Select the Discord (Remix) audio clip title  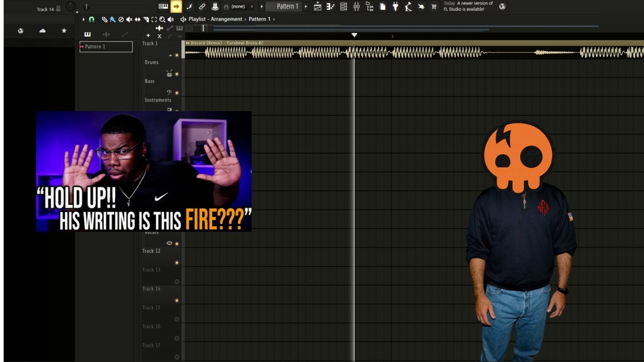(227, 43)
